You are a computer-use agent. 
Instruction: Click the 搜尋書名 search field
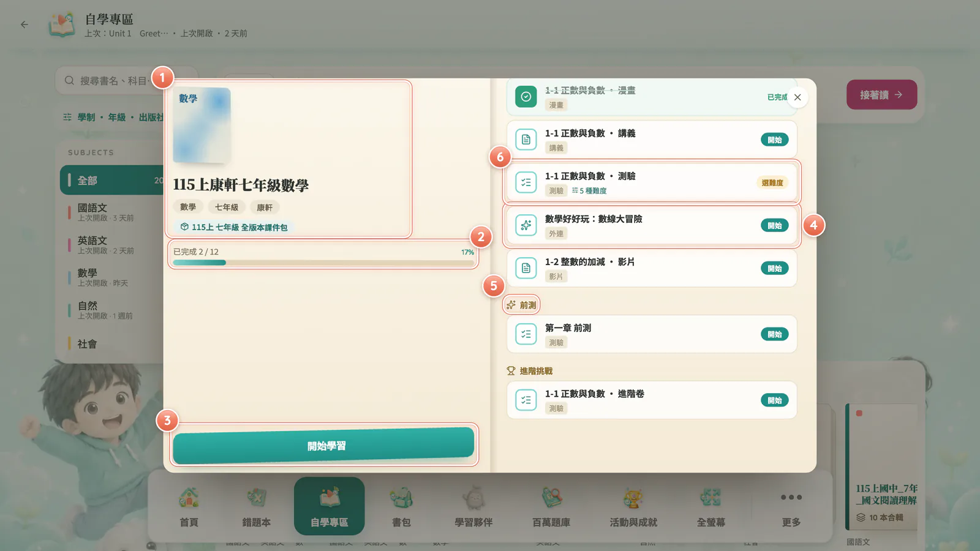(126, 81)
